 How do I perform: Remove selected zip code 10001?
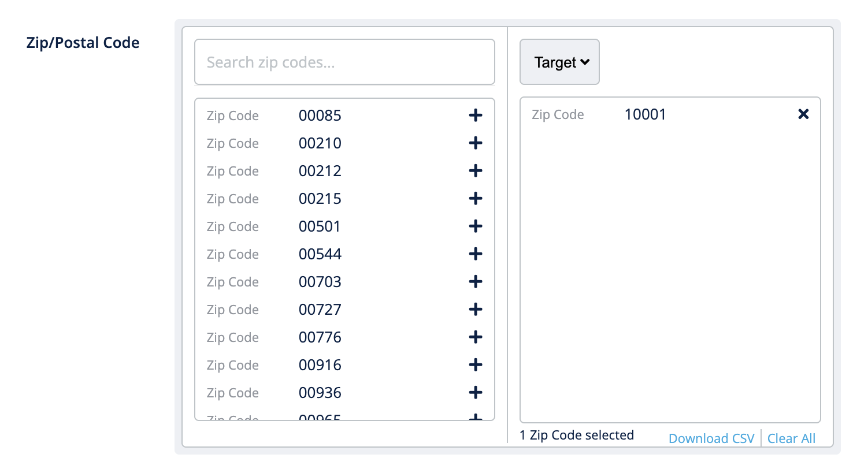pyautogui.click(x=803, y=114)
